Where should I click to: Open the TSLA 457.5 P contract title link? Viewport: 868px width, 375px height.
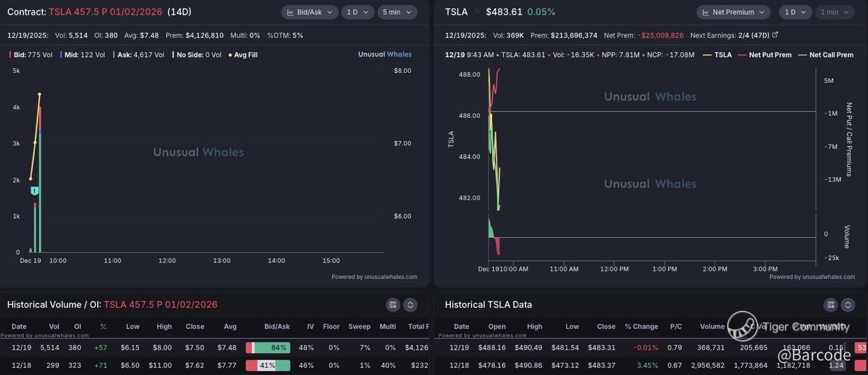(x=105, y=12)
